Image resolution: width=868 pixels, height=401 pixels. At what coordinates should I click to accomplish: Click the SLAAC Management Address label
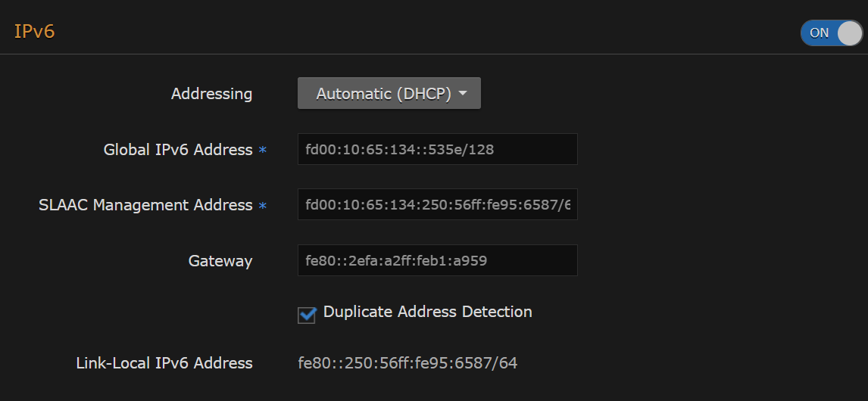[x=145, y=205]
